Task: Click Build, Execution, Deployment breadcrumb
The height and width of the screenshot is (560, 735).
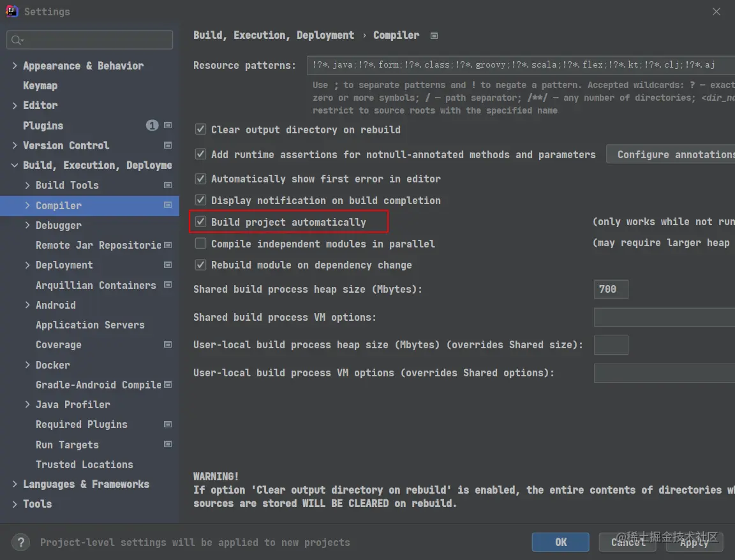Action: point(274,35)
